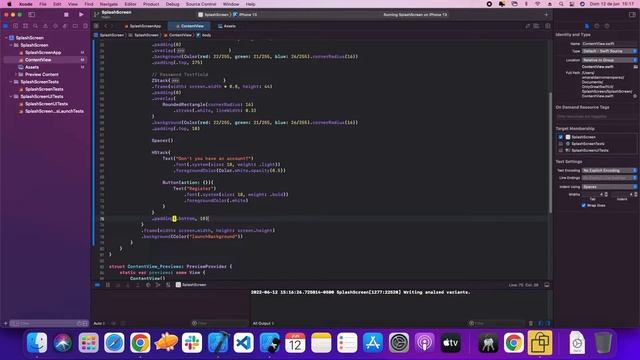Select the Project navigator icon
640x360 pixels.
tap(6, 26)
